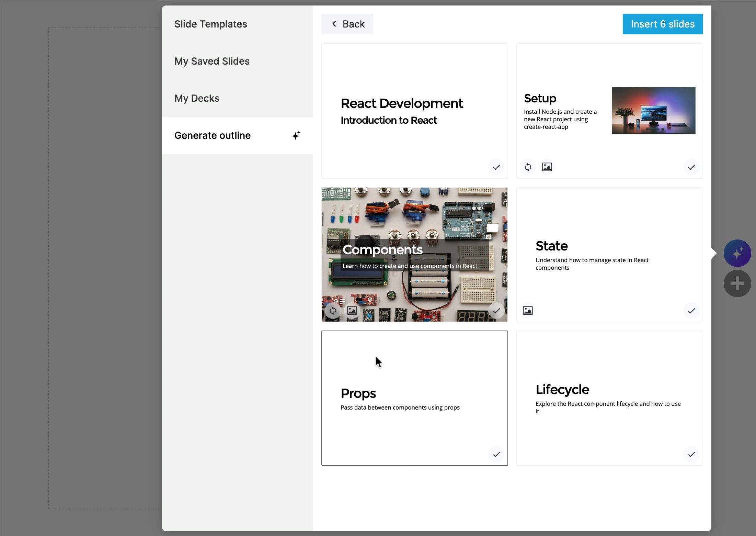Click the image icon on Components slide
The image size is (756, 536).
click(x=352, y=311)
